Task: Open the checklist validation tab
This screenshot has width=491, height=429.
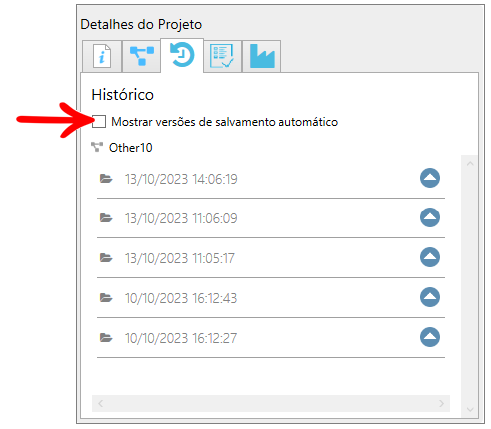Action: [222, 56]
